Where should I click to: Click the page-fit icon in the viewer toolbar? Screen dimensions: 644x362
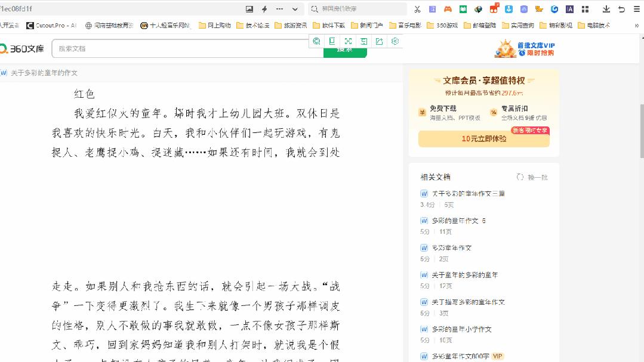[x=332, y=41]
